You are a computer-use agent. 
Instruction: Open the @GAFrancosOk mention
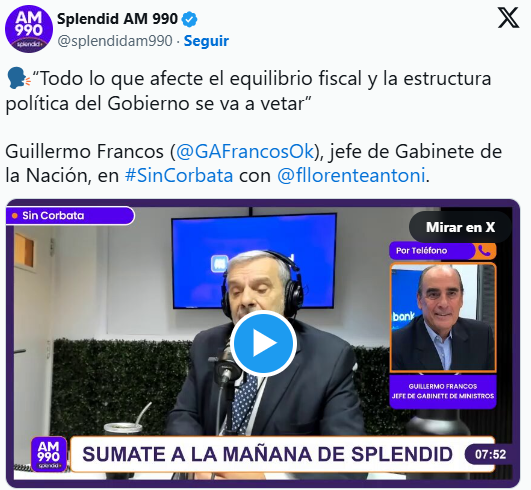245,151
